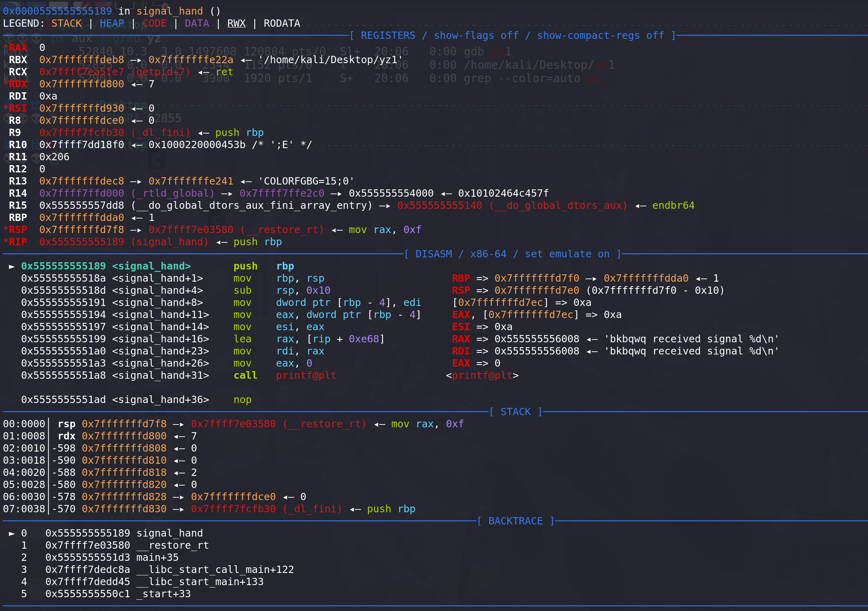Click stack address 0x7fffffffd810
This screenshot has width=868, height=611.
(x=124, y=460)
